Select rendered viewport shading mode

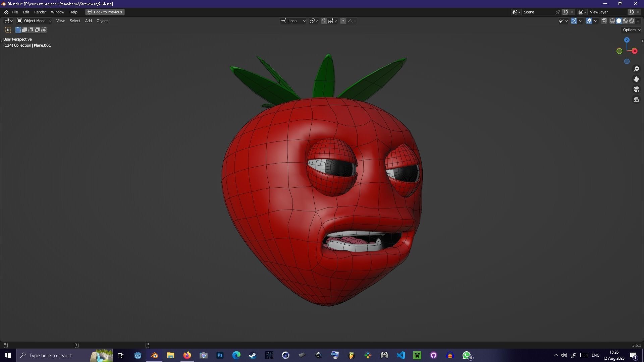pos(632,21)
